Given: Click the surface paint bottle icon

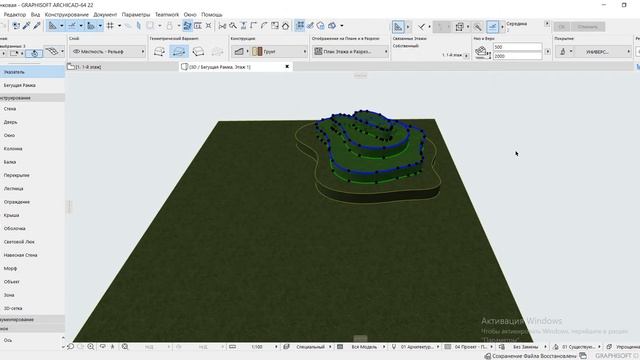Looking at the screenshot, I should (563, 52).
